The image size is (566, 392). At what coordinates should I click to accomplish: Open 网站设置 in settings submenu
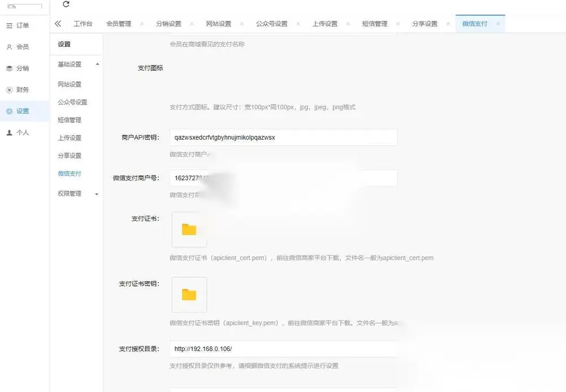pos(70,84)
